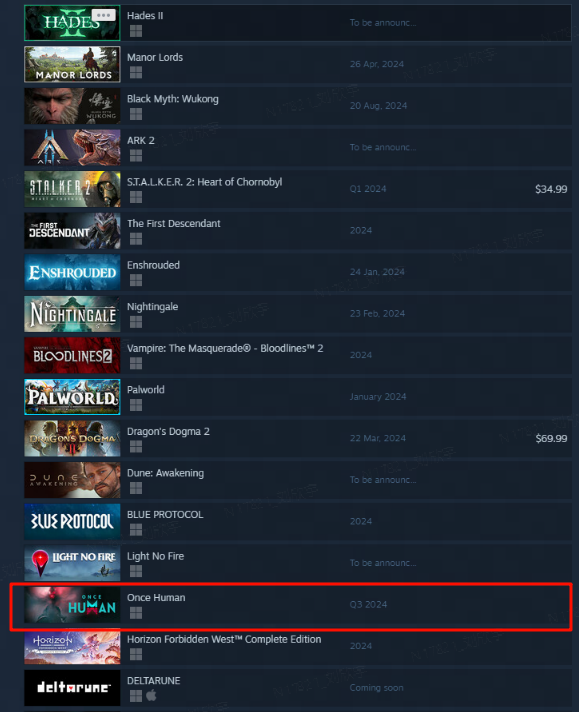
Task: Open the BLUE PROTOCOL game thumbnail
Action: 72,521
